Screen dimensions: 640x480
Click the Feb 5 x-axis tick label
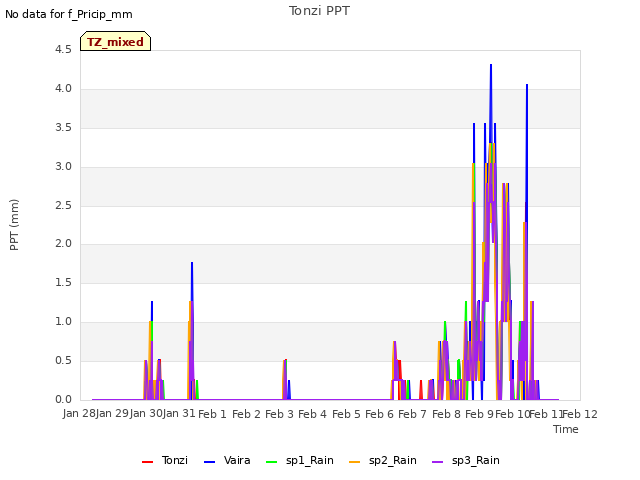pyautogui.click(x=346, y=414)
